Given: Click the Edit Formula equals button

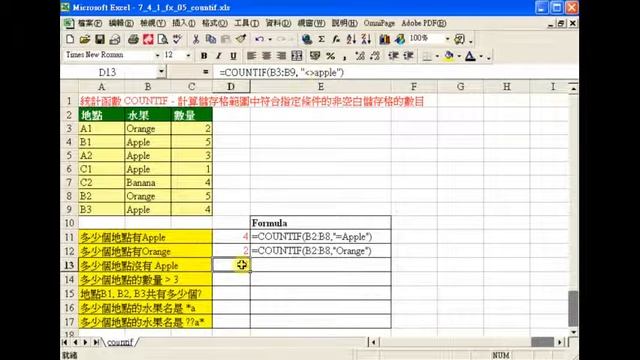Looking at the screenshot, I should click(206, 72).
